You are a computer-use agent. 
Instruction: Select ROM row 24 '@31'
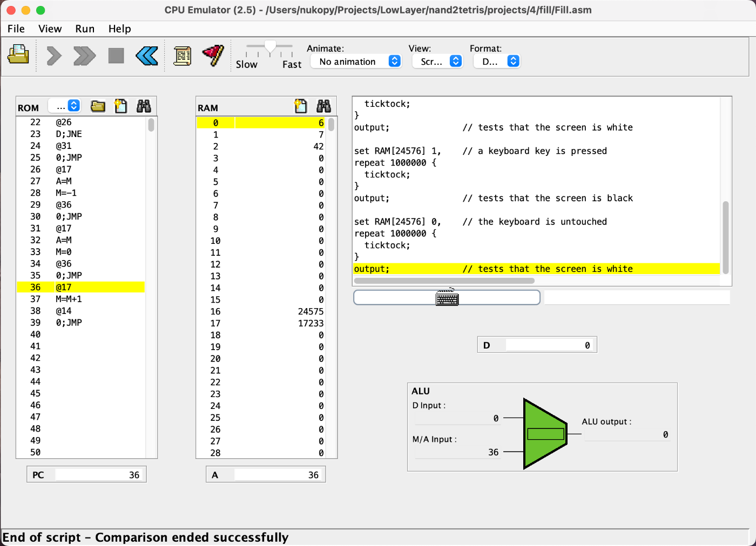(x=81, y=146)
